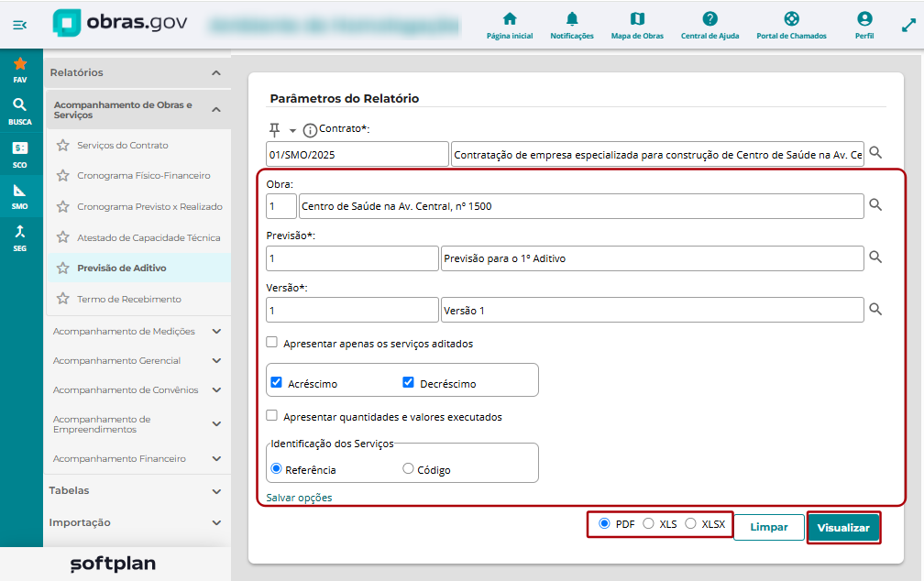Choose XLS output format
This screenshot has width=924, height=581.
point(648,523)
